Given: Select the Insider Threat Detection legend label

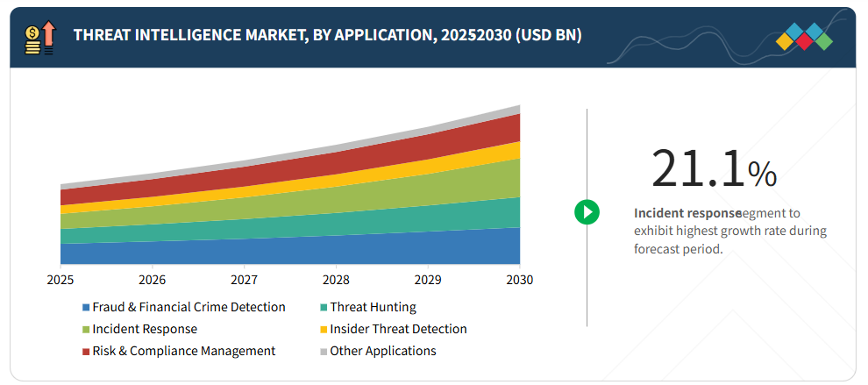Looking at the screenshot, I should pos(398,329).
